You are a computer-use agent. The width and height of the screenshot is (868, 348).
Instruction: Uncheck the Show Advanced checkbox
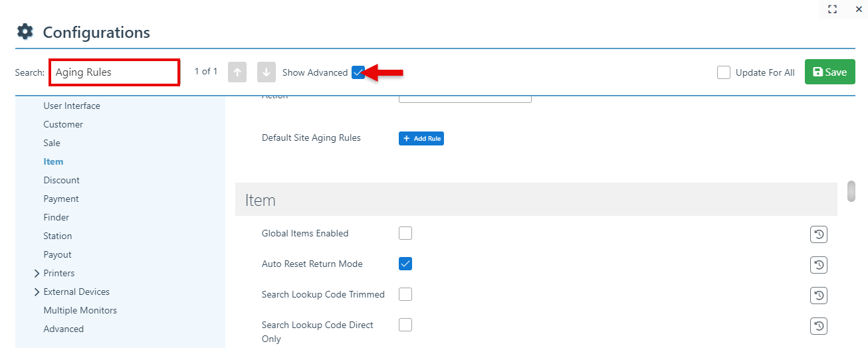358,72
